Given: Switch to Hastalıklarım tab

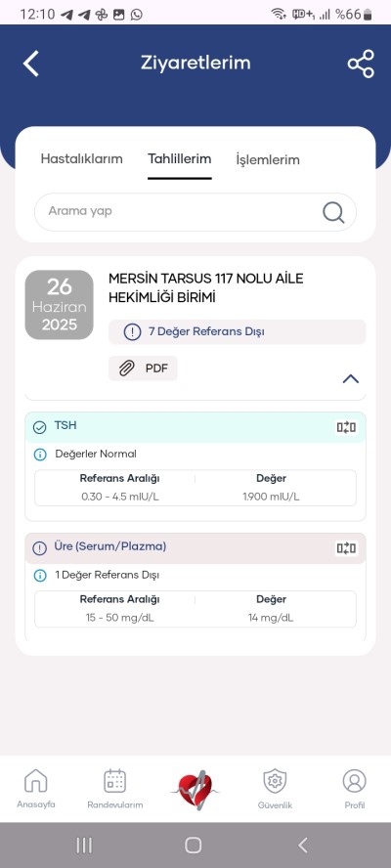Looking at the screenshot, I should tap(81, 159).
